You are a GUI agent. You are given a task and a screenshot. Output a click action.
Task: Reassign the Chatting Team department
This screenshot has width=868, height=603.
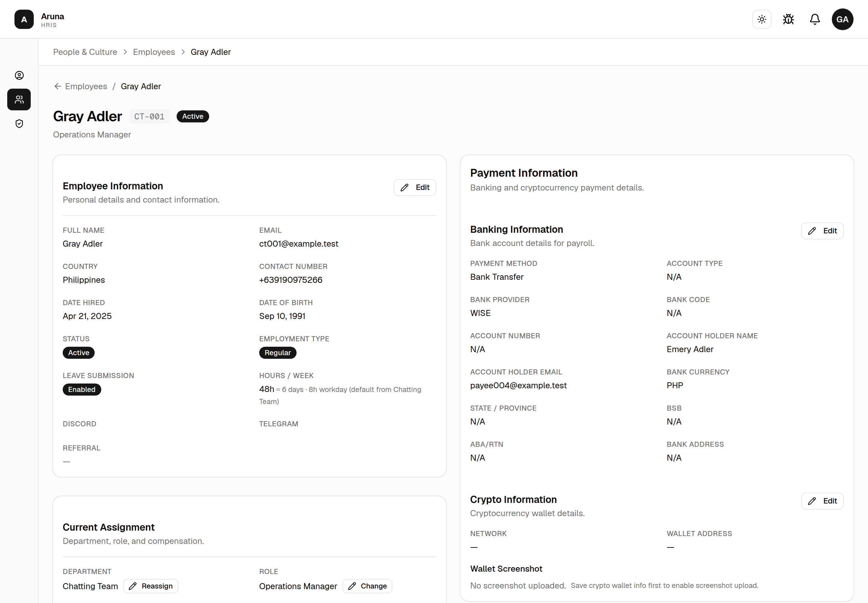coord(150,586)
